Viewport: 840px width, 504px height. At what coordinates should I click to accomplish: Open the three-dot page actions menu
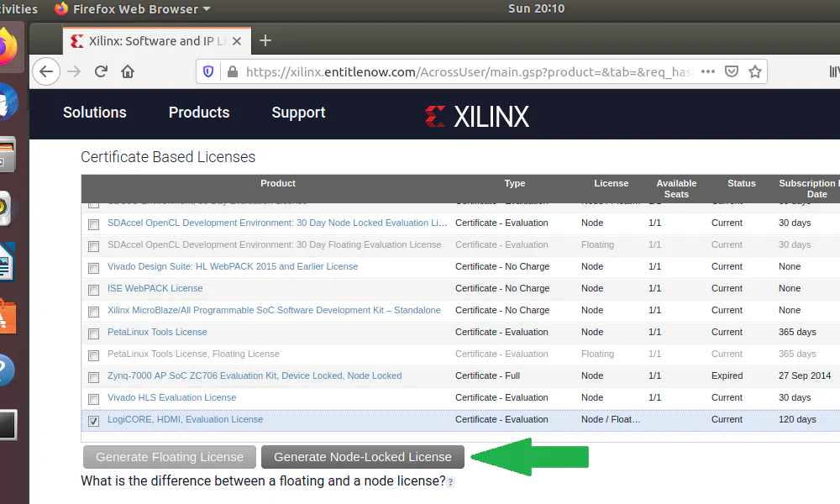tap(707, 71)
